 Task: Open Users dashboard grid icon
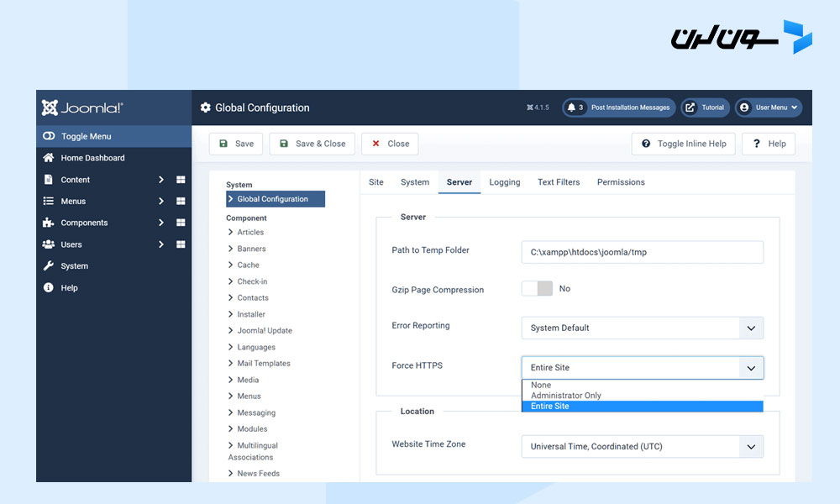(181, 244)
